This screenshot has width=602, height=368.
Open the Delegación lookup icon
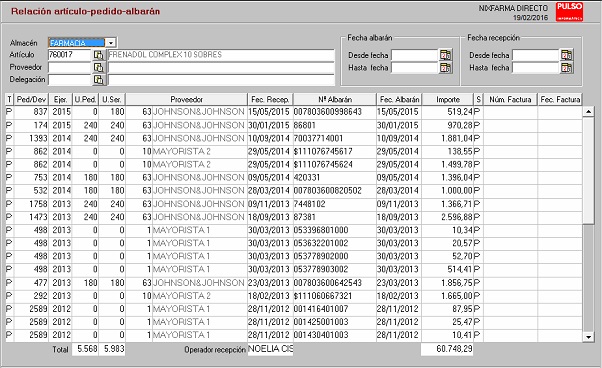click(x=98, y=80)
